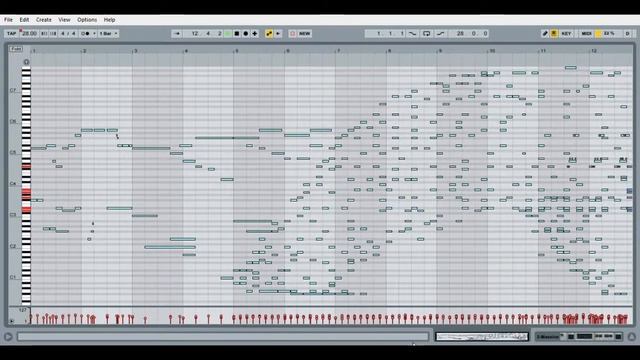Click the D disk overload indicator
The height and width of the screenshot is (360, 640).
pyautogui.click(x=627, y=33)
